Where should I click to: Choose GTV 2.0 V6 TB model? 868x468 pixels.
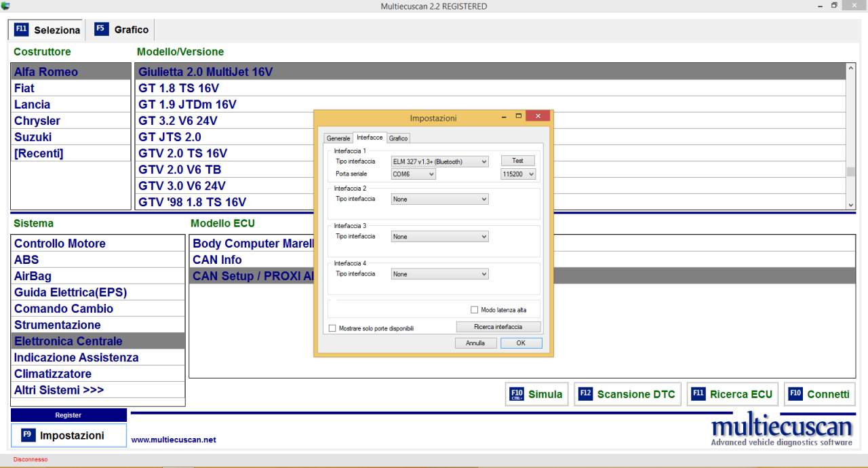coord(224,170)
